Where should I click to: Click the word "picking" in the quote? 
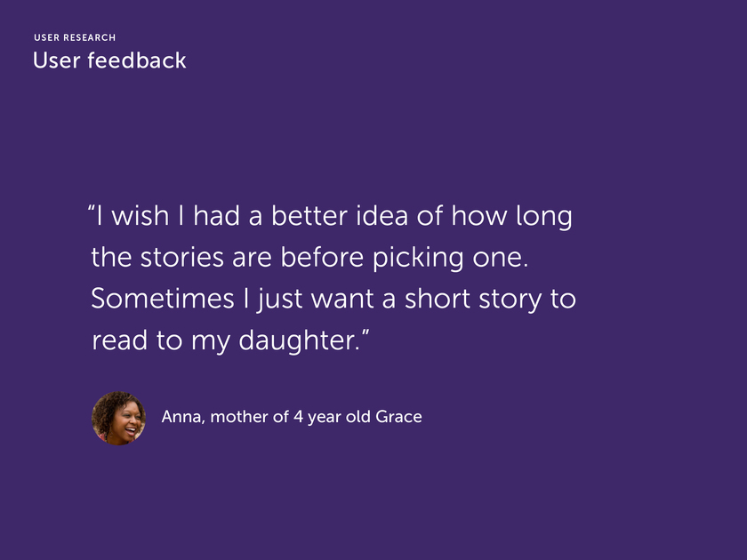click(x=418, y=258)
